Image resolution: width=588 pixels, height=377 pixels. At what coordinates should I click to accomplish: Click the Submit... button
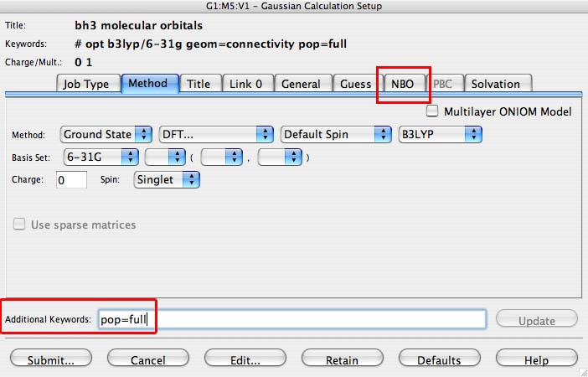point(50,360)
